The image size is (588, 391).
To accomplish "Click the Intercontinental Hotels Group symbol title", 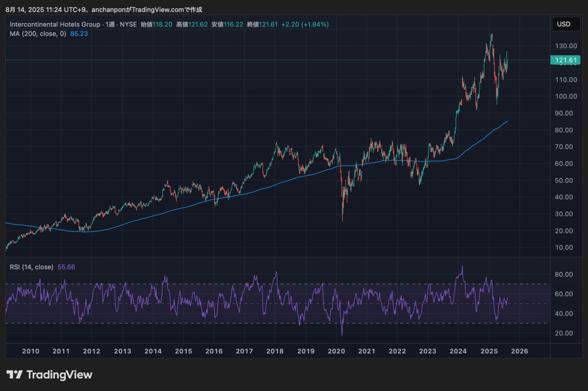I will [54, 24].
